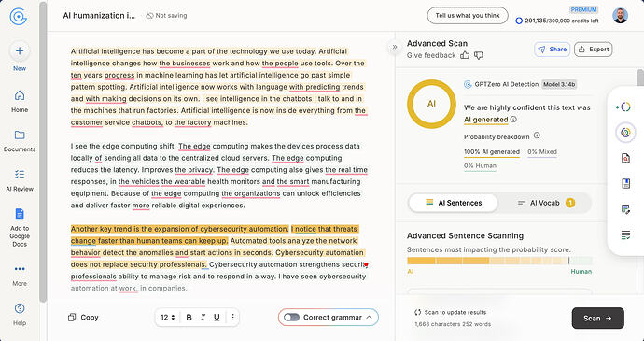644x341 pixels.
Task: Toggle underline formatting
Action: pyautogui.click(x=217, y=317)
